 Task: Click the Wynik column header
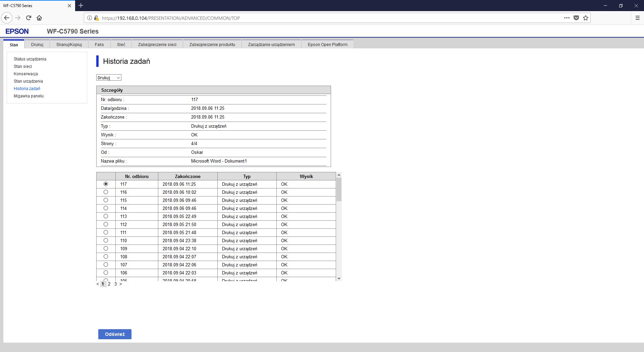point(306,176)
